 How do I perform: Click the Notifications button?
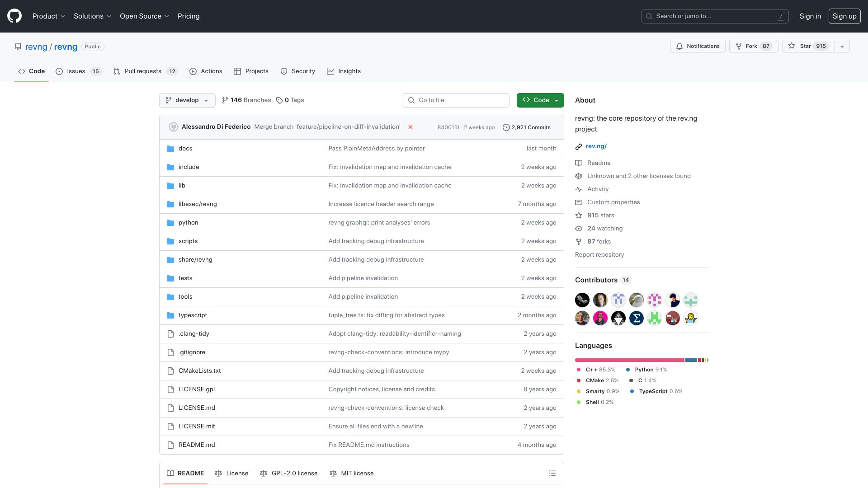click(698, 46)
